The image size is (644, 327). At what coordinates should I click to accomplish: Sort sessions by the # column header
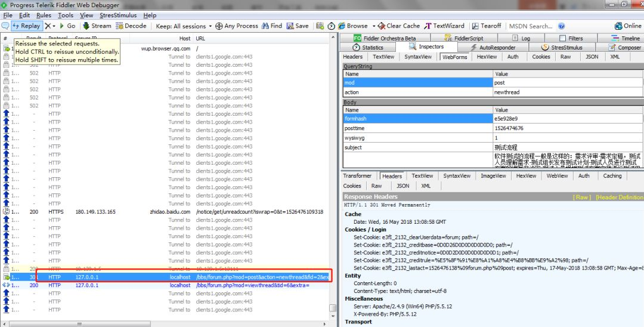(5, 38)
